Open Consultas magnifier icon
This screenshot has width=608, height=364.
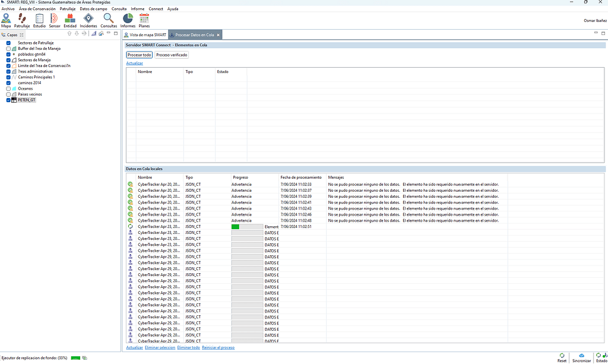pos(109,18)
